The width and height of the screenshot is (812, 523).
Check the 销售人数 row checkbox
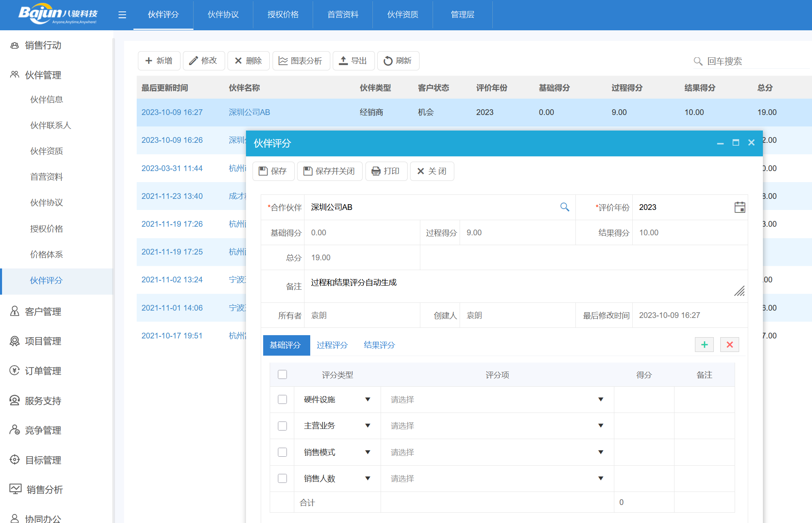[282, 478]
